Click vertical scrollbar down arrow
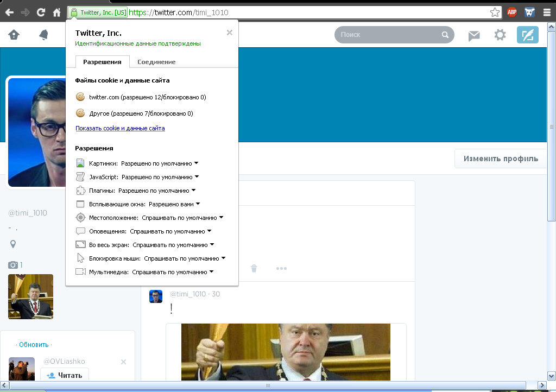 tap(552, 376)
